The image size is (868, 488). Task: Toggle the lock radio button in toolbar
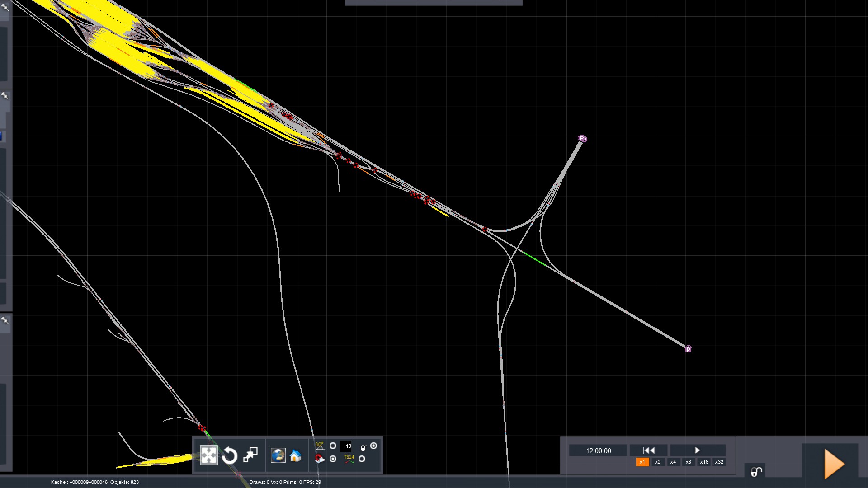click(x=373, y=446)
